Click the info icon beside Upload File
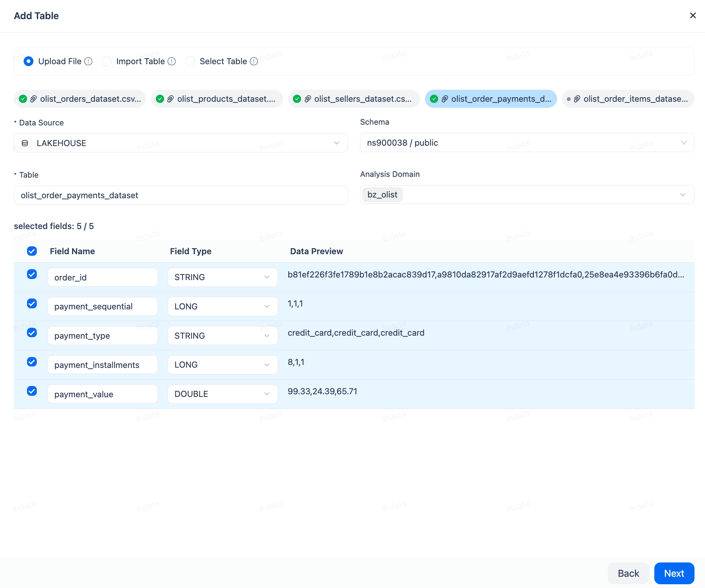This screenshot has height=588, width=705. pyautogui.click(x=88, y=61)
